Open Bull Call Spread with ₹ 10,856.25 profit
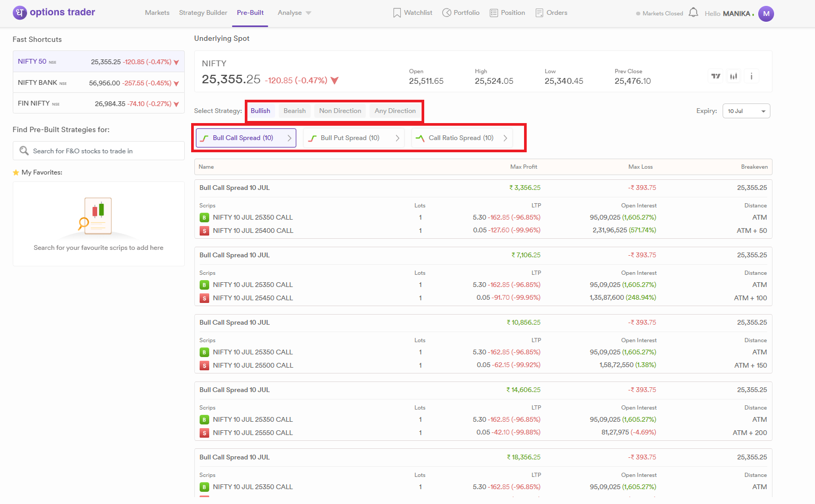Viewport: 815px width, 504px height. point(483,323)
